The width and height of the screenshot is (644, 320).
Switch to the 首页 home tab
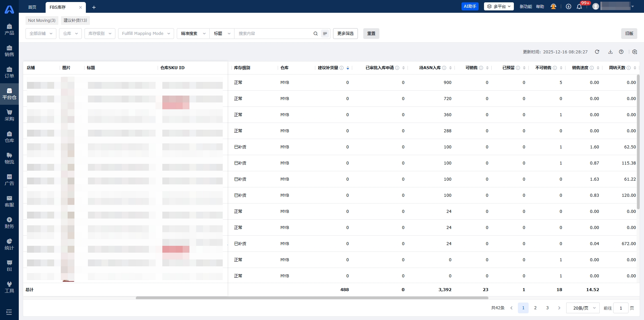(32, 7)
